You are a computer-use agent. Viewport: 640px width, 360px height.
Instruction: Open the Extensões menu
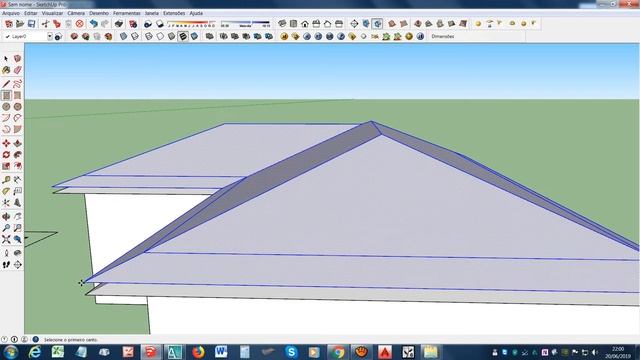(x=174, y=13)
